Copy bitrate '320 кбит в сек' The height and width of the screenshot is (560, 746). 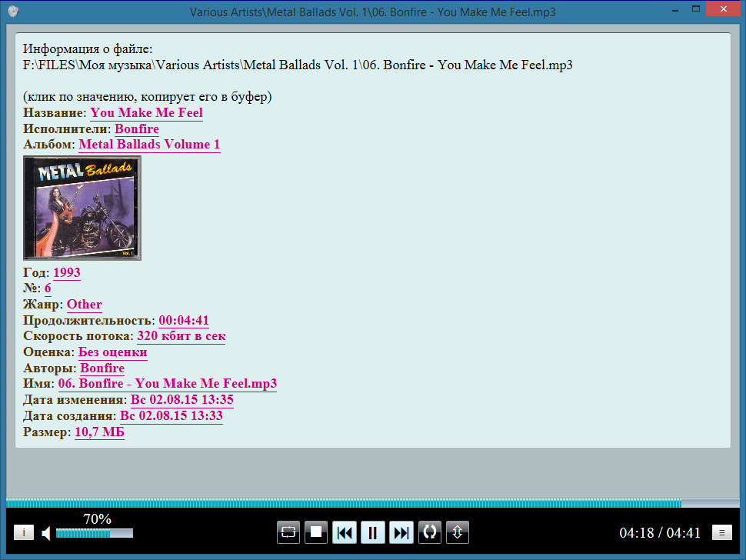click(x=182, y=336)
